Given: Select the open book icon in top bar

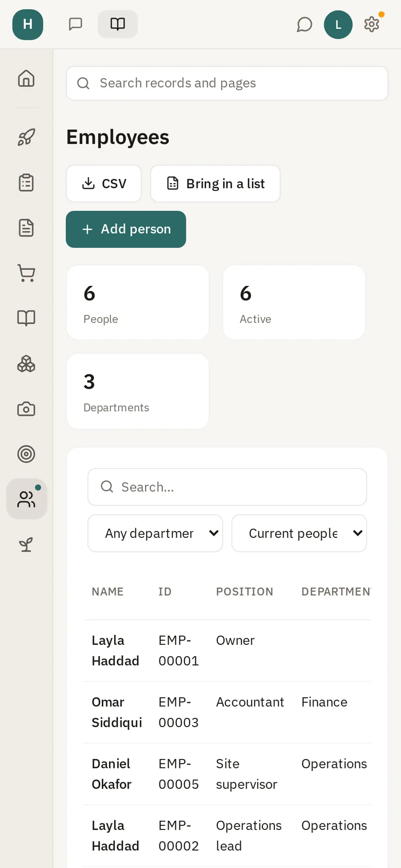Looking at the screenshot, I should tap(118, 24).
